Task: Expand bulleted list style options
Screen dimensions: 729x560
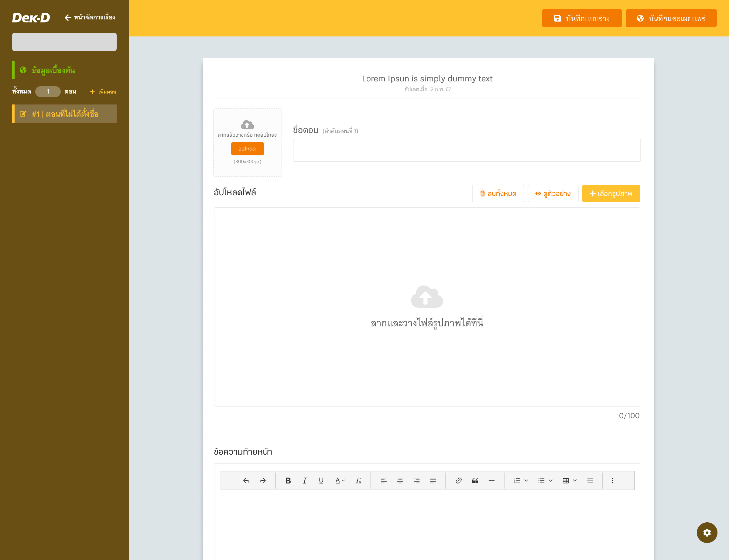Action: coord(551,480)
